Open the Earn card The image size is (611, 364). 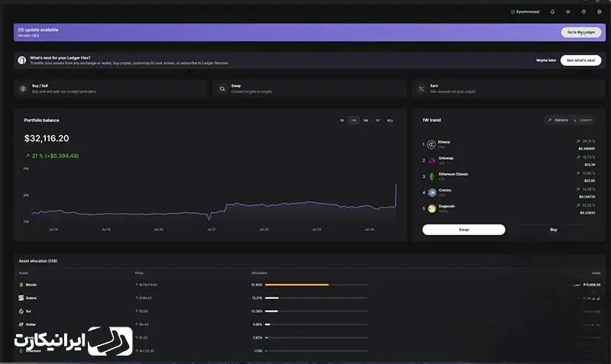pos(509,89)
